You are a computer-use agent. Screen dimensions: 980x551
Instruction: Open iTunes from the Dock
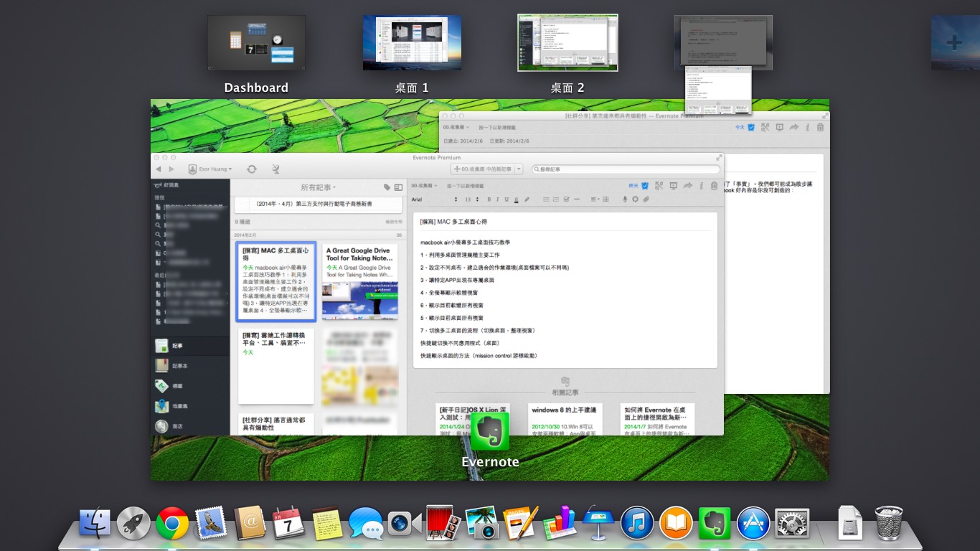(637, 524)
